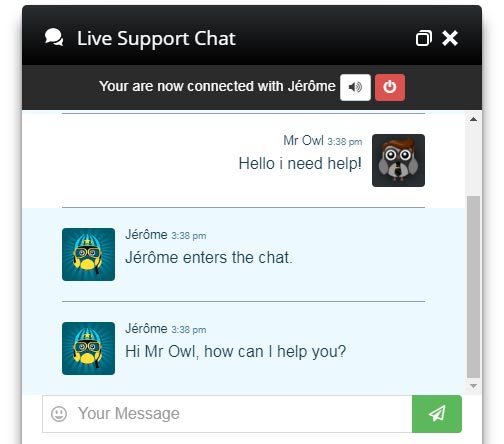504x444 pixels.
Task: Click the scrollbar up arrow
Action: [x=473, y=119]
